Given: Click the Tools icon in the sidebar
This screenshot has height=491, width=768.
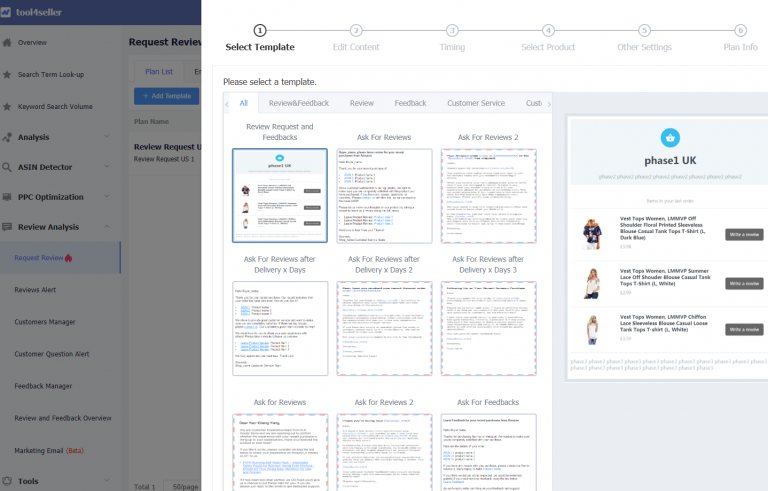Looking at the screenshot, I should pos(7,481).
